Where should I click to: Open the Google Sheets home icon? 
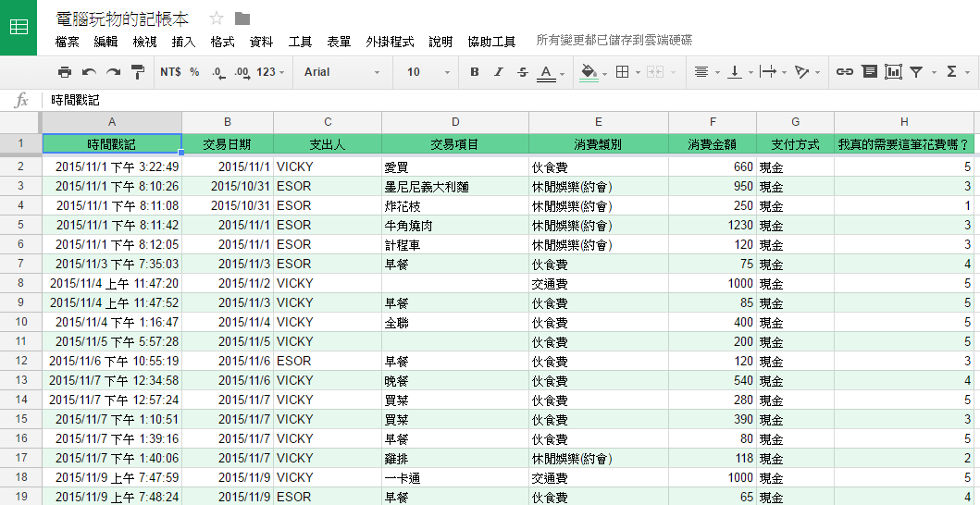pos(19,28)
